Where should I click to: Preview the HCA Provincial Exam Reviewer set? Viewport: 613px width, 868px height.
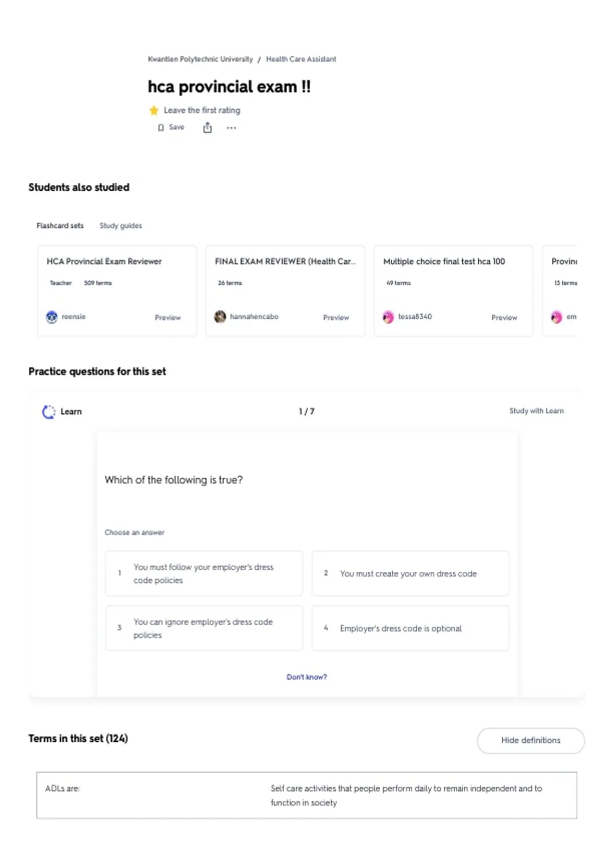pyautogui.click(x=168, y=318)
